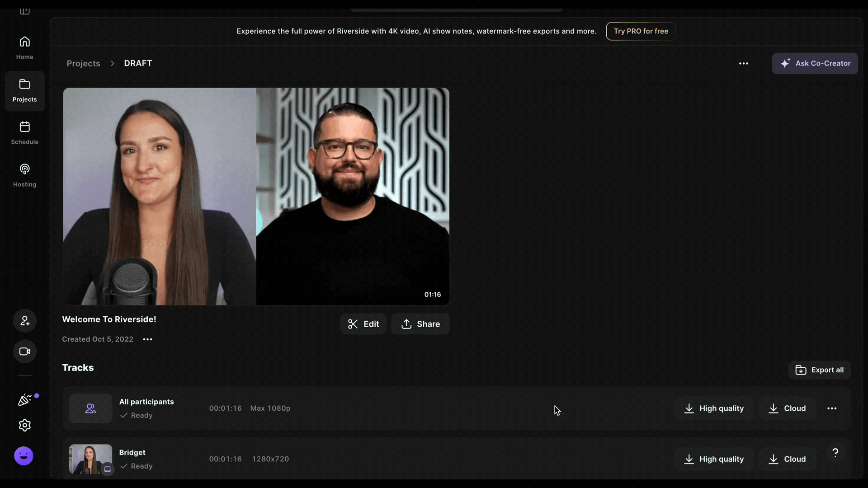The image size is (868, 488).
Task: Click the Share button
Action: [x=420, y=324]
